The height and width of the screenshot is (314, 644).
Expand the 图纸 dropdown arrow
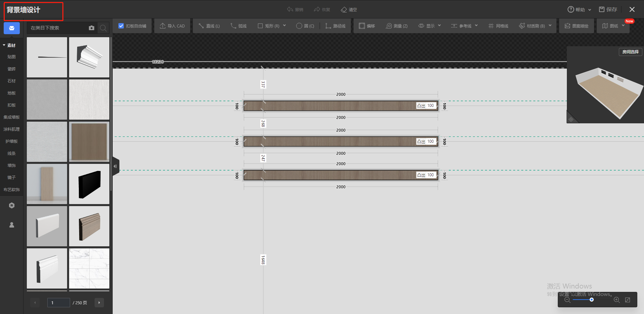pyautogui.click(x=623, y=25)
